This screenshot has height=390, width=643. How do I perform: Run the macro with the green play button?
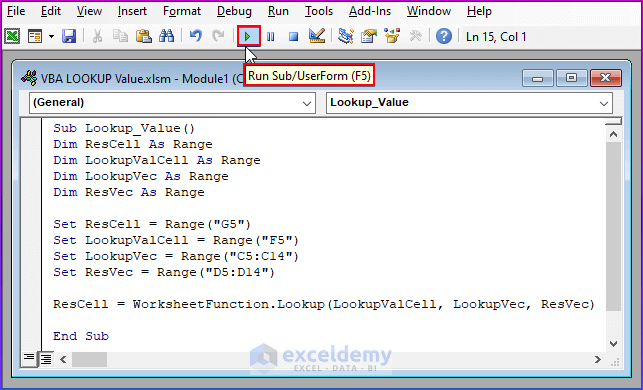coord(248,36)
